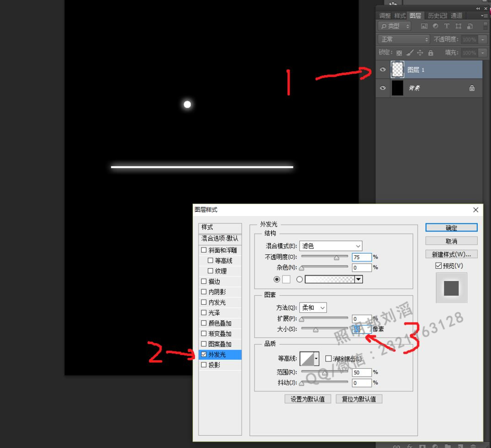Open the 方法 柔和 dropdown
This screenshot has height=448, width=491.
pos(313,308)
